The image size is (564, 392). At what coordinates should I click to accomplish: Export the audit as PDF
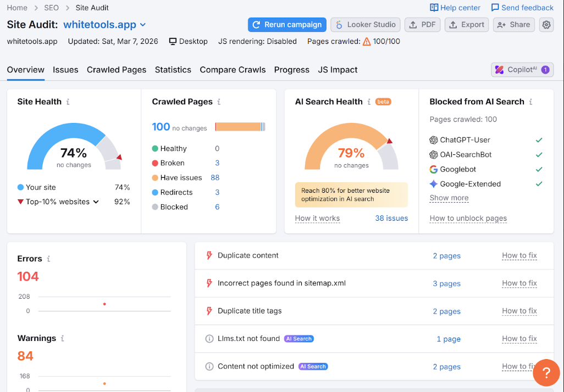(422, 25)
